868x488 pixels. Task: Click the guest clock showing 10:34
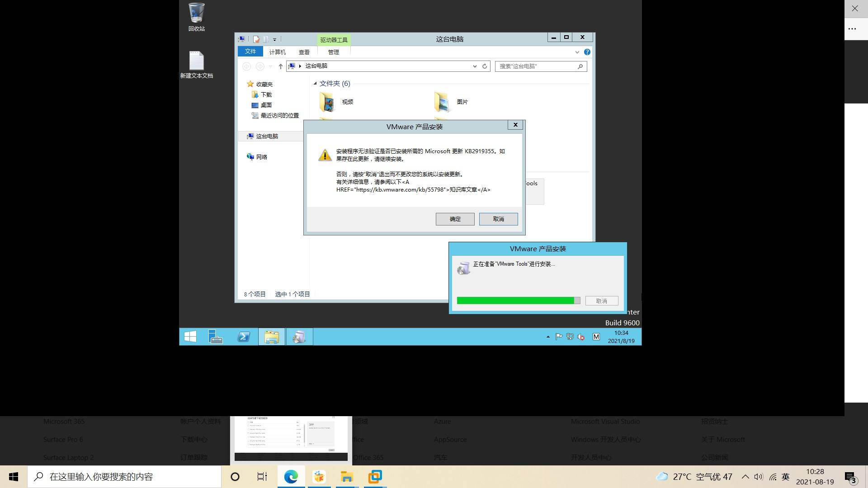pyautogui.click(x=621, y=337)
